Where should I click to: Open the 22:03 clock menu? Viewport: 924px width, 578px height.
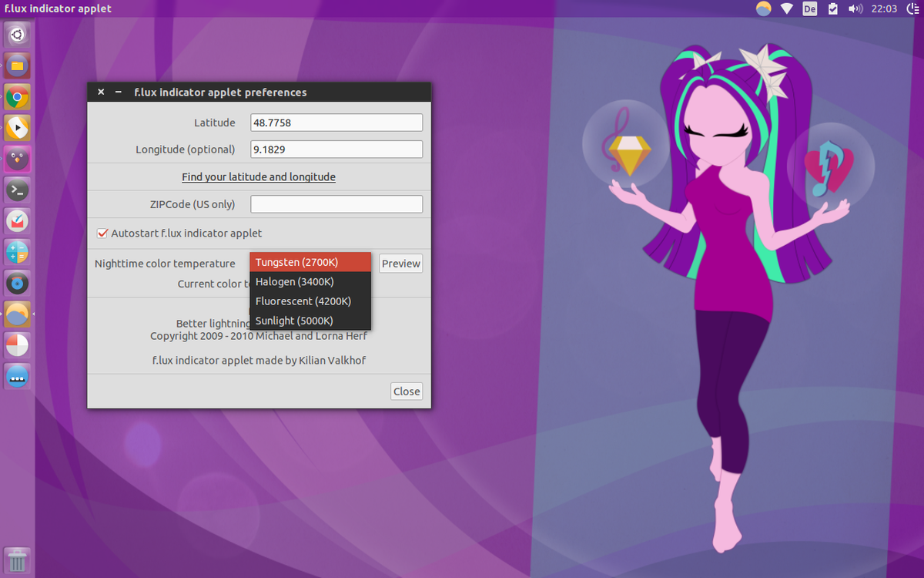point(884,9)
